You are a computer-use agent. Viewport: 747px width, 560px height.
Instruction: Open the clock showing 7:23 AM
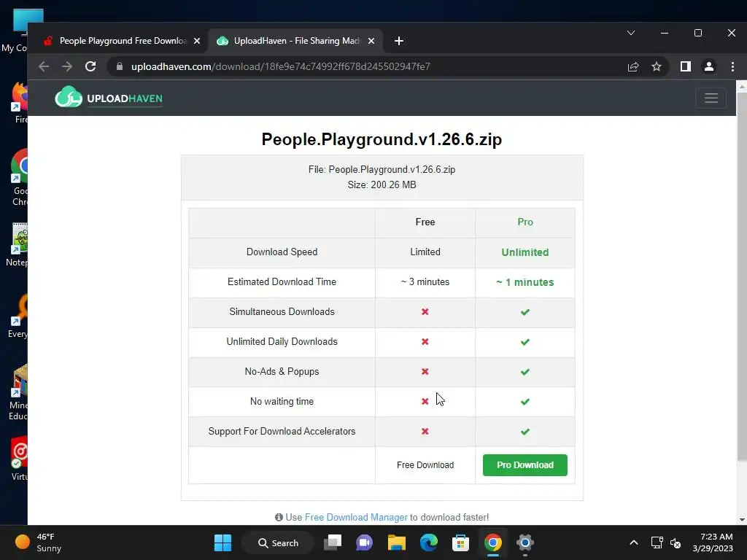click(x=713, y=542)
